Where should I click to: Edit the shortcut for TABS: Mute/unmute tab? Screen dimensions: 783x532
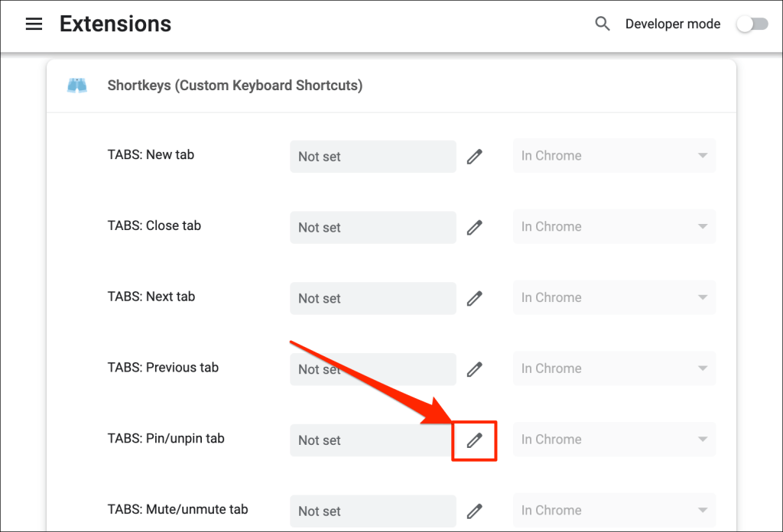(474, 511)
